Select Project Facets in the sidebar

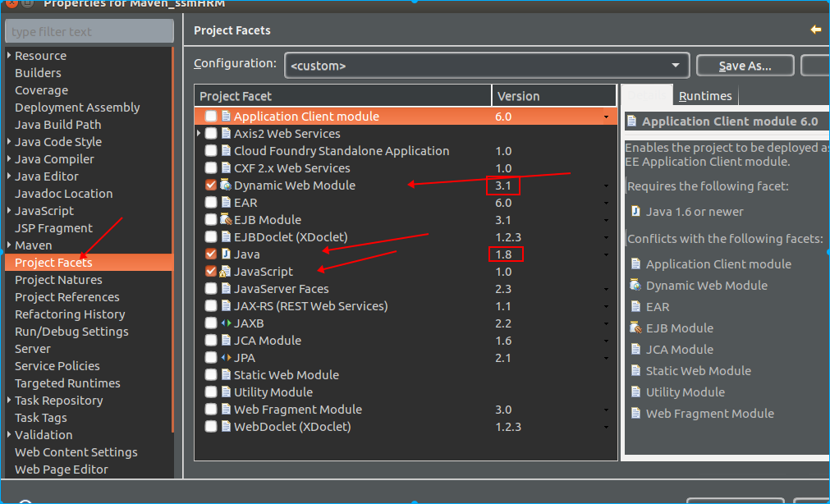89,263
